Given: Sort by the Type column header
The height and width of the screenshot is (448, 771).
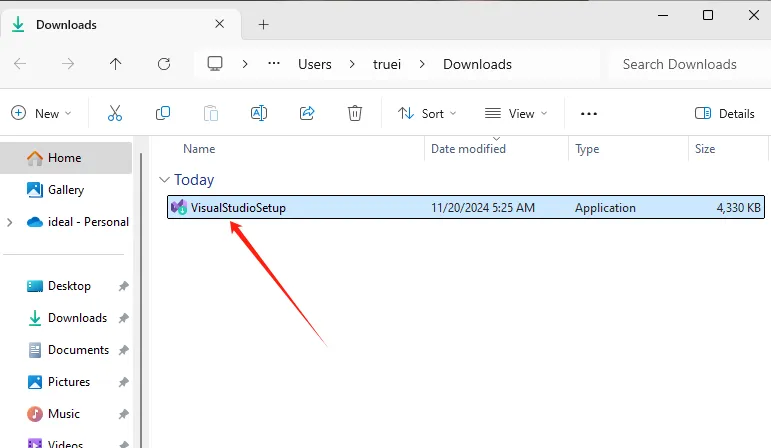Looking at the screenshot, I should [x=587, y=149].
